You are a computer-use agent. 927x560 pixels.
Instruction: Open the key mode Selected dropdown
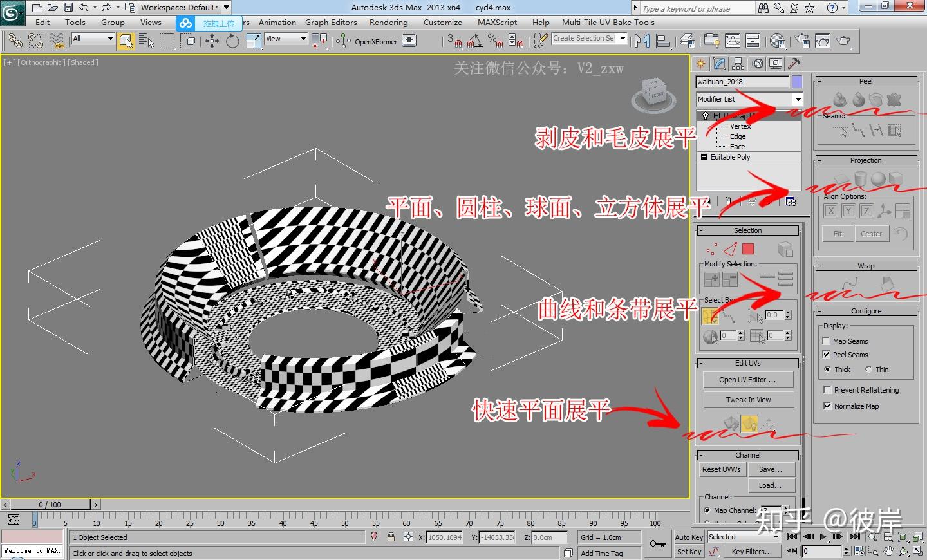[744, 537]
